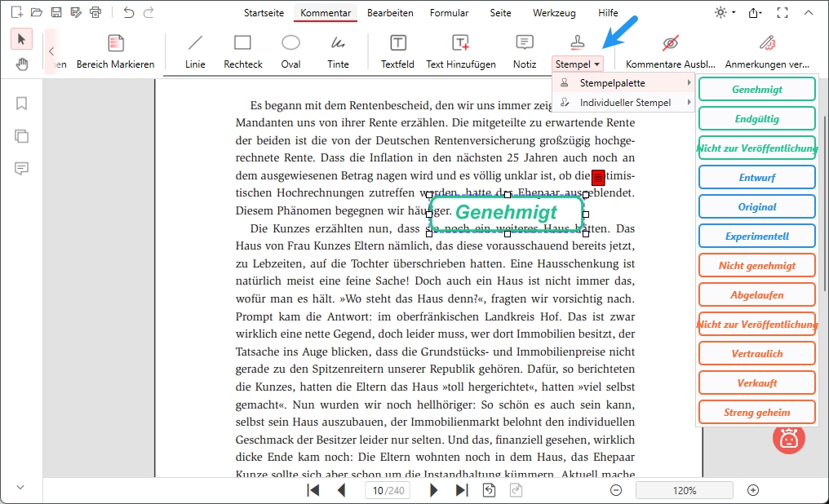This screenshot has width=829, height=504.
Task: Choose the Original stamp
Action: pyautogui.click(x=757, y=206)
